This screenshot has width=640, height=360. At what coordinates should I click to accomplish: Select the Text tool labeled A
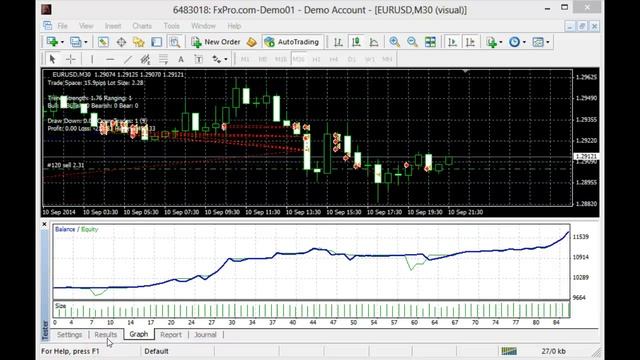[181, 59]
